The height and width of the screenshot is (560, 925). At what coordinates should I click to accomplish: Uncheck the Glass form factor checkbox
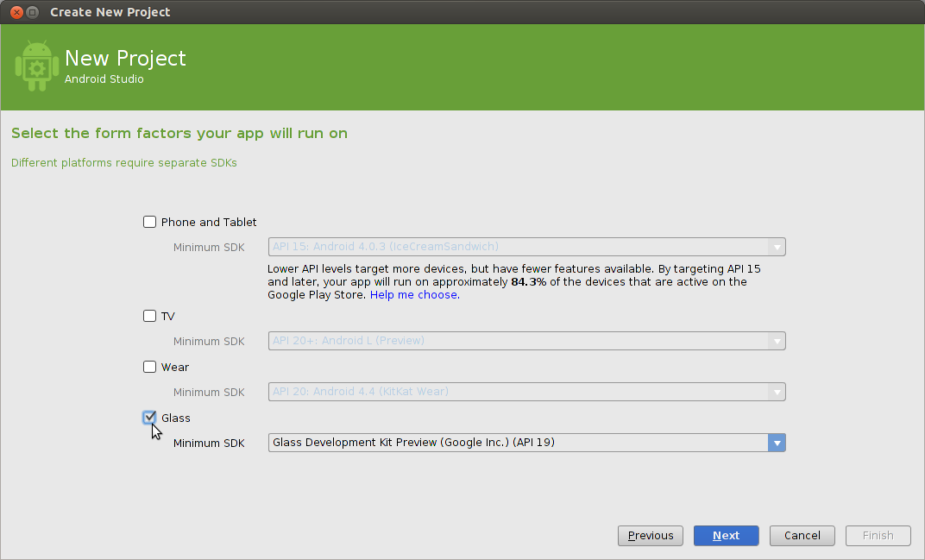150,418
